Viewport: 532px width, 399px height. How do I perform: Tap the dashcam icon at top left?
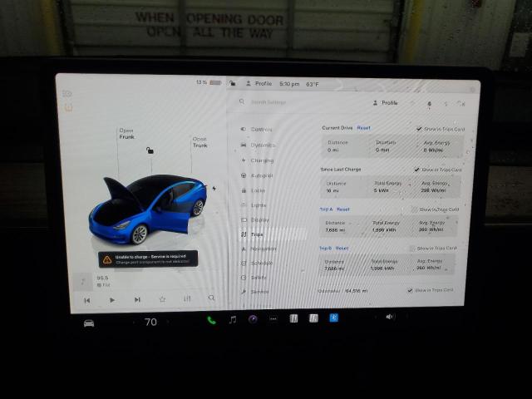point(67,94)
